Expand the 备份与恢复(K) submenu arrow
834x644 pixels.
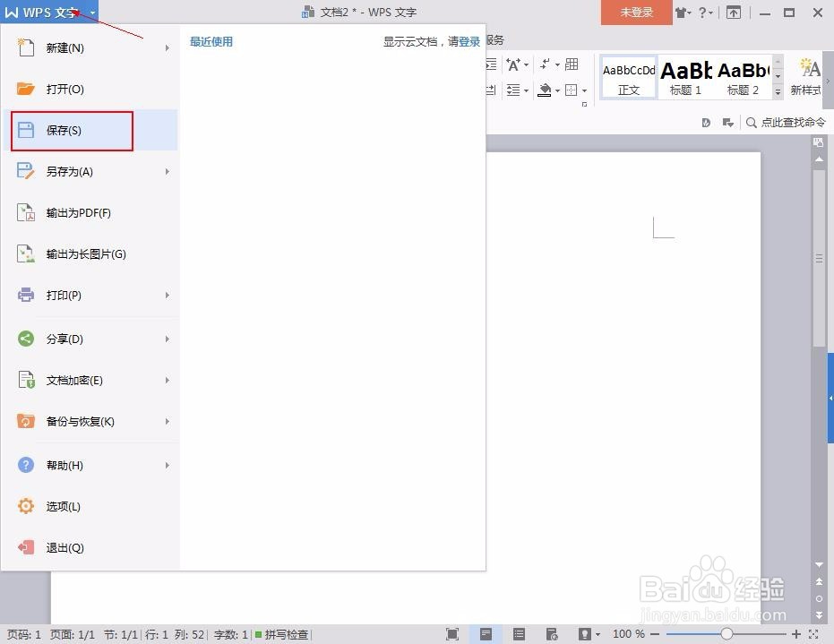tap(167, 421)
